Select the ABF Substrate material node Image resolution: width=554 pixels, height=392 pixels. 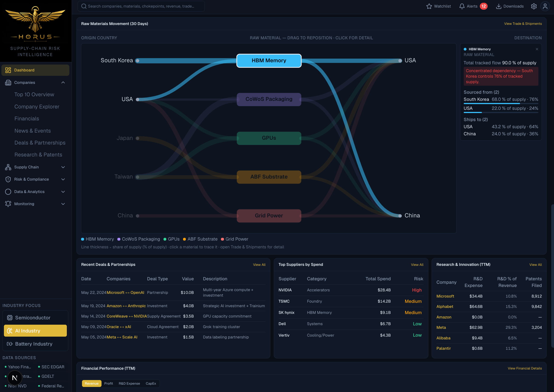(269, 177)
